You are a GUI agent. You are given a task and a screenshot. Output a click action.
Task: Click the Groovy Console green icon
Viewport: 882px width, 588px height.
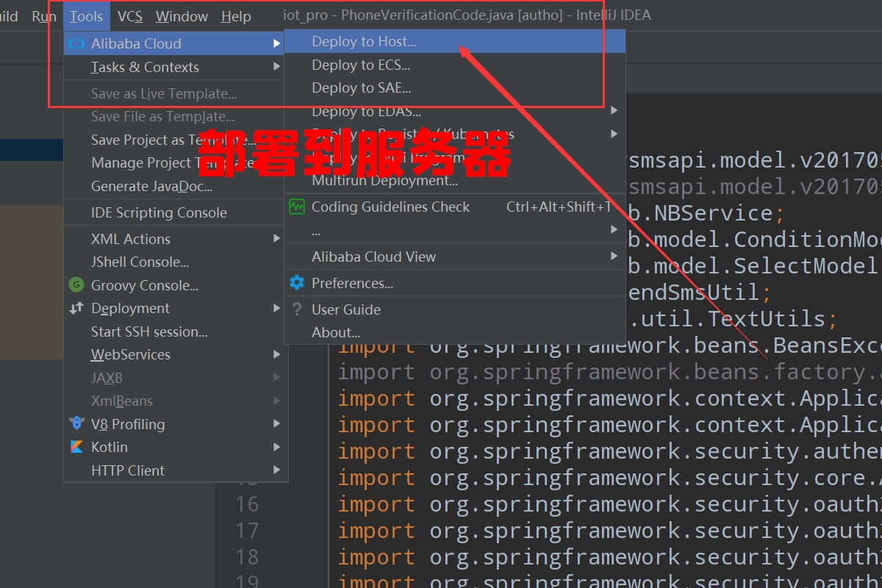[76, 285]
